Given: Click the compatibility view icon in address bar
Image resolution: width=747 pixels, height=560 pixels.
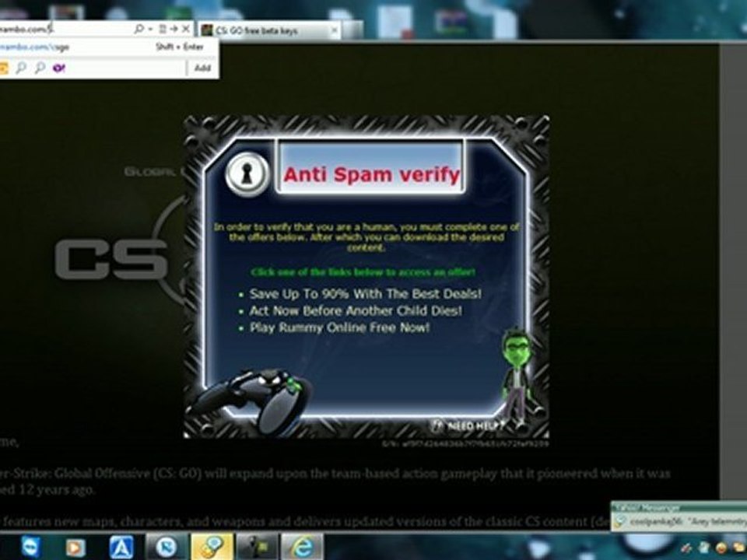Looking at the screenshot, I should (163, 30).
